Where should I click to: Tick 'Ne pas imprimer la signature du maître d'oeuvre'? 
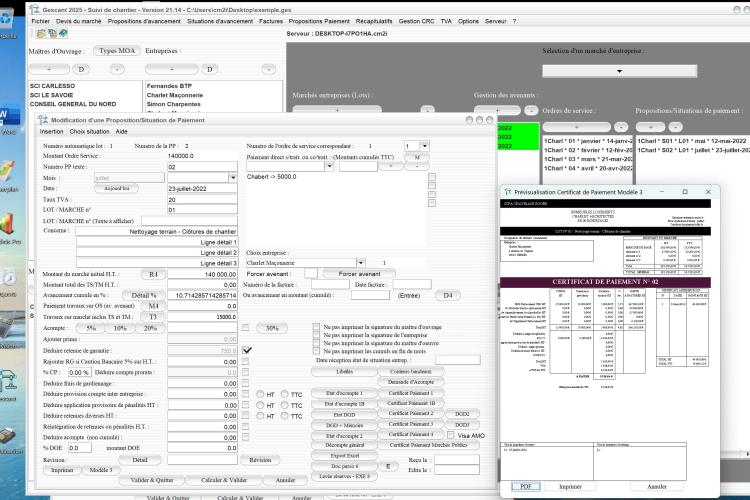[316, 343]
